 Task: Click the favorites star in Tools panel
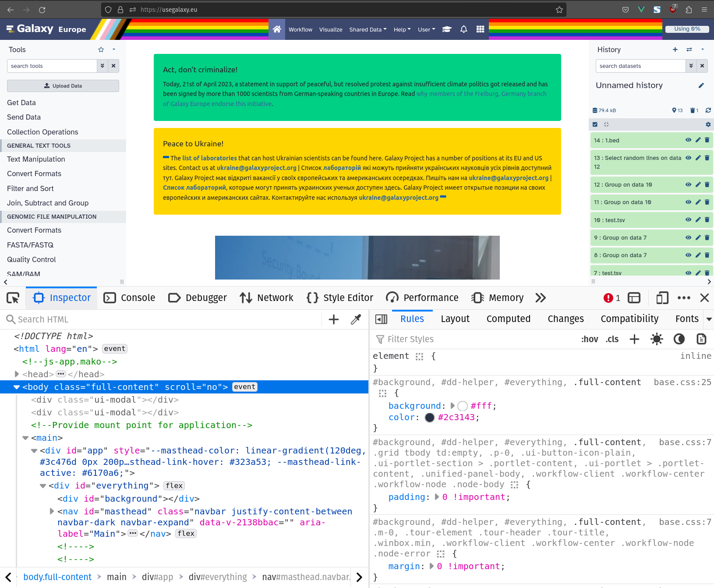click(101, 50)
